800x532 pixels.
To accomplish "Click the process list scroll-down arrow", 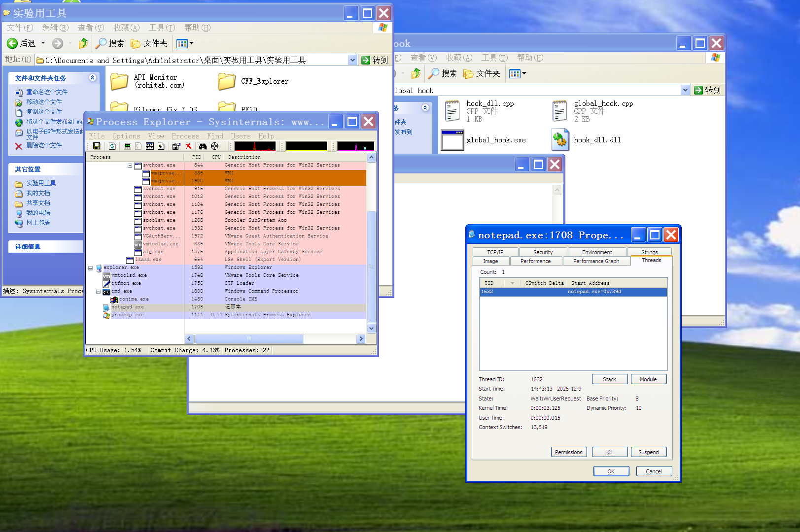I will click(371, 329).
